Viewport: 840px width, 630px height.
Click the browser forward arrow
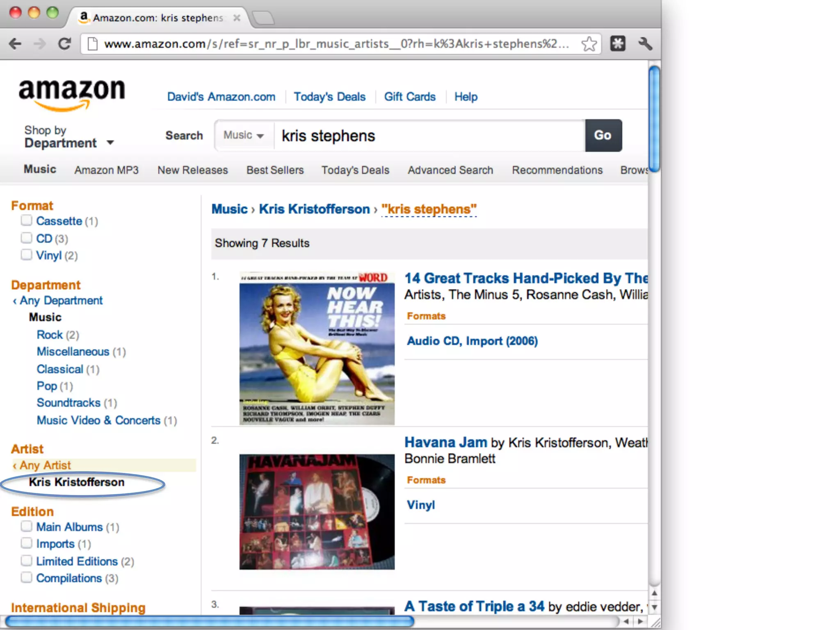pos(40,43)
